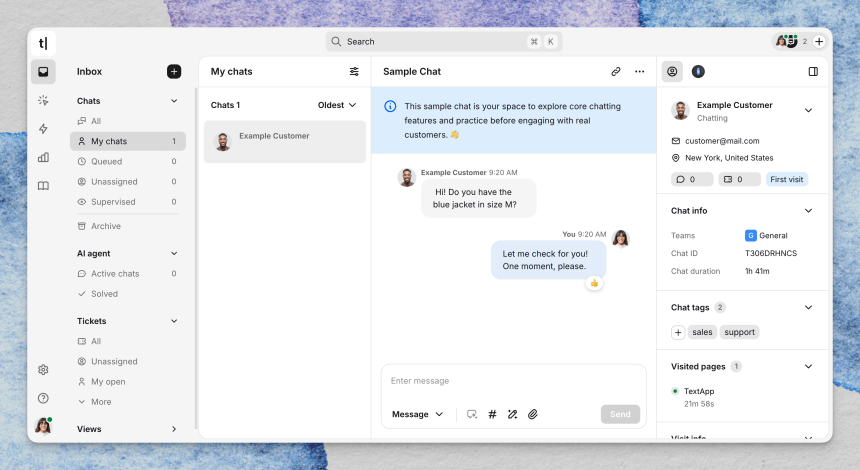Open All tickets

(x=128, y=341)
